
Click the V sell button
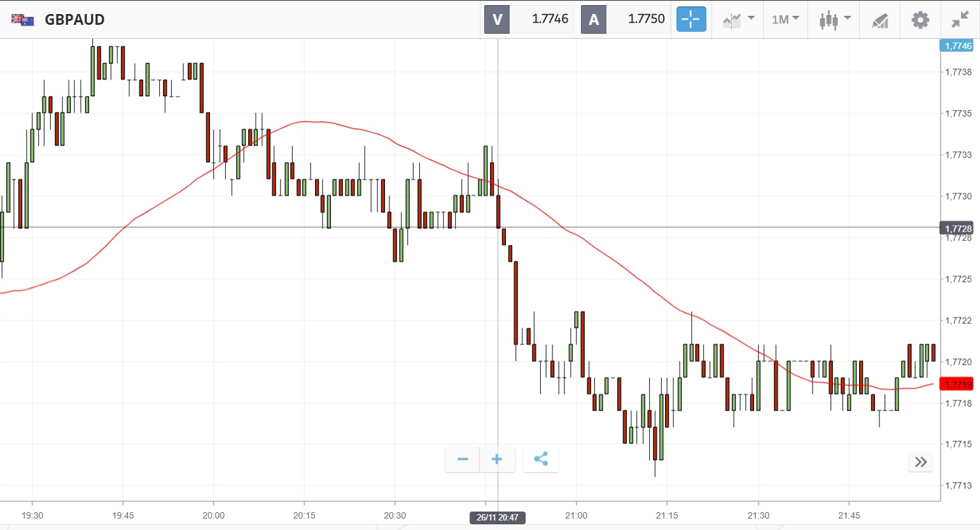click(x=498, y=20)
